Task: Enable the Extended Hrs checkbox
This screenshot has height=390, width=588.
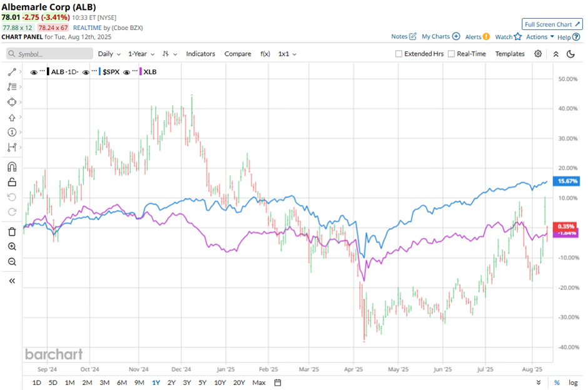Action: tap(398, 54)
